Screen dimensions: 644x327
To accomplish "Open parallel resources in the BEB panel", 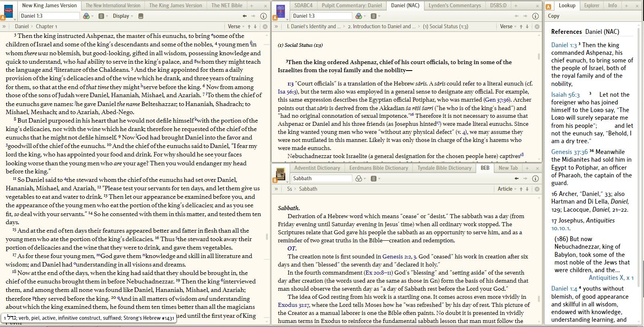I will (x=374, y=179).
